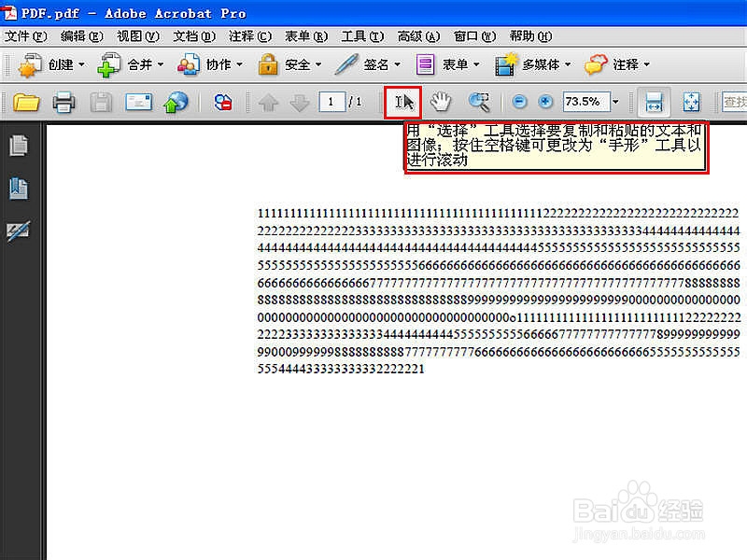Click the page number input field
Screen dimensions: 747x560
click(x=331, y=102)
